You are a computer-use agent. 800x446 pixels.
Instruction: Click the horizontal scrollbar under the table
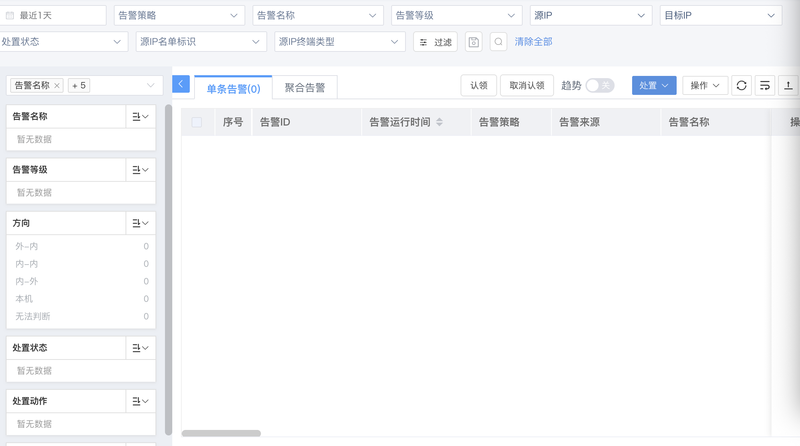pos(221,433)
